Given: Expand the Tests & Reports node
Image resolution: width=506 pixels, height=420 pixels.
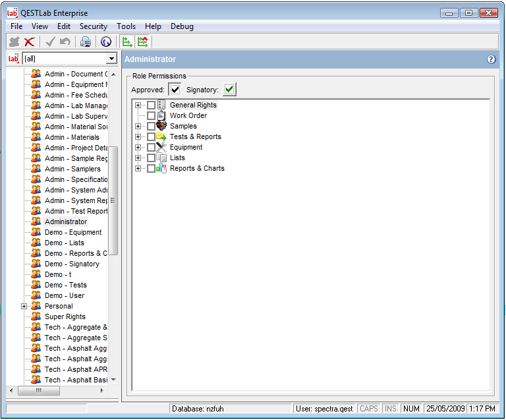Looking at the screenshot, I should (138, 137).
